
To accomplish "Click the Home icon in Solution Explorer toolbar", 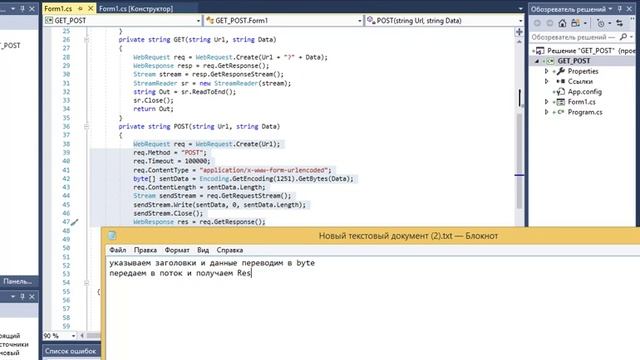I will 562,23.
